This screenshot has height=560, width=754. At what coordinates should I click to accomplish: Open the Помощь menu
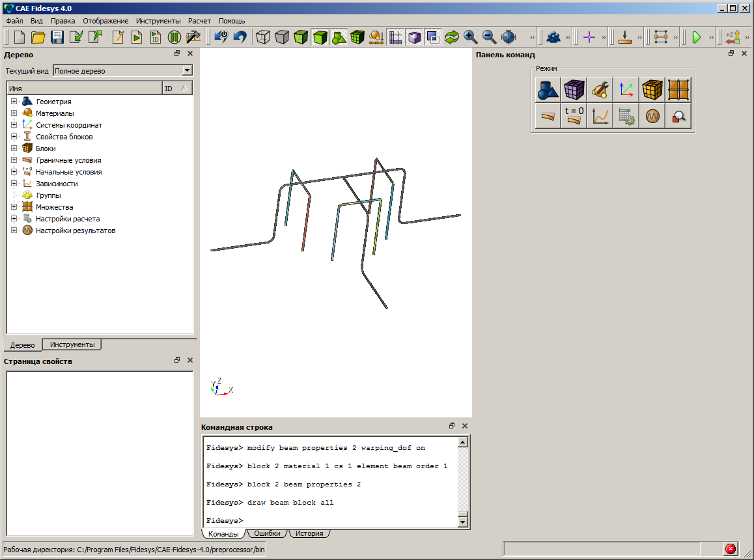point(232,21)
